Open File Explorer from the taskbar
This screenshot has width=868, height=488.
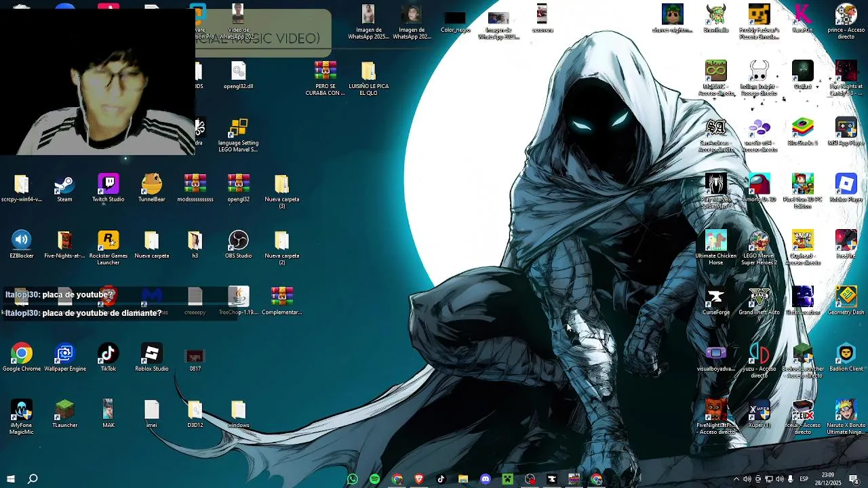463,479
